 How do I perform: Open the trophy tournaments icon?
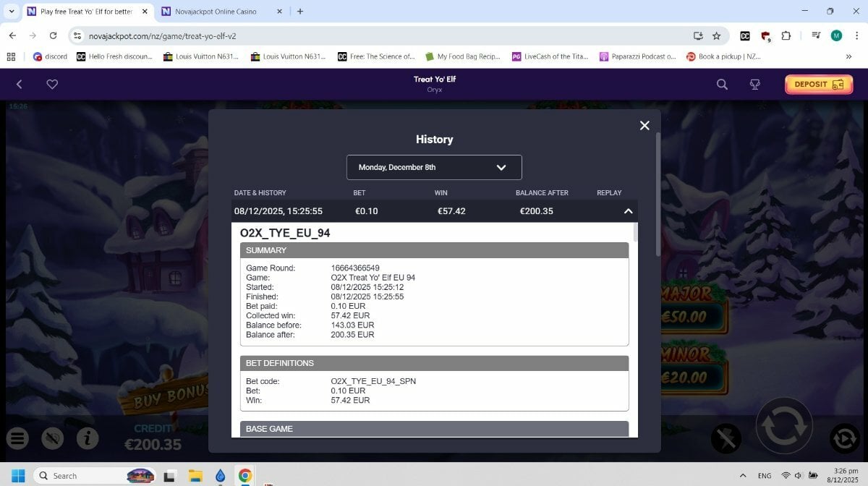click(x=754, y=84)
